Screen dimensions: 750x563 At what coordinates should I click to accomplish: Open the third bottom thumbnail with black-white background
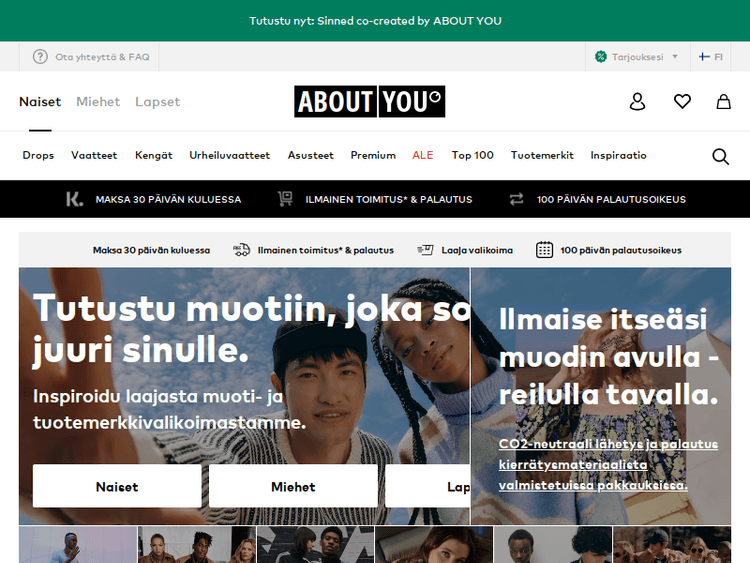click(x=316, y=544)
